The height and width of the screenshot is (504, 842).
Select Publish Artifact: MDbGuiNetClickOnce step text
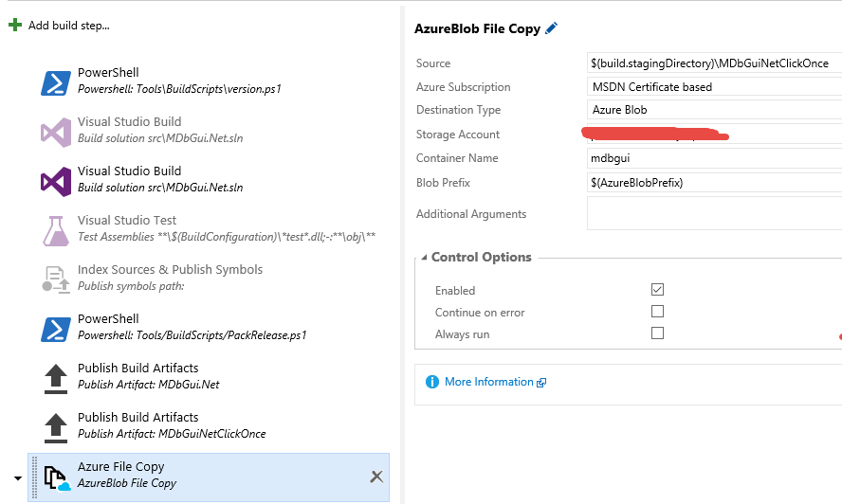pyautogui.click(x=172, y=434)
